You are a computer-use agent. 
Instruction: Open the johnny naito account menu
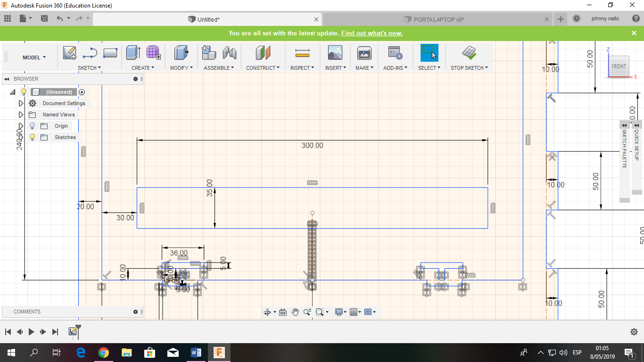(x=605, y=18)
